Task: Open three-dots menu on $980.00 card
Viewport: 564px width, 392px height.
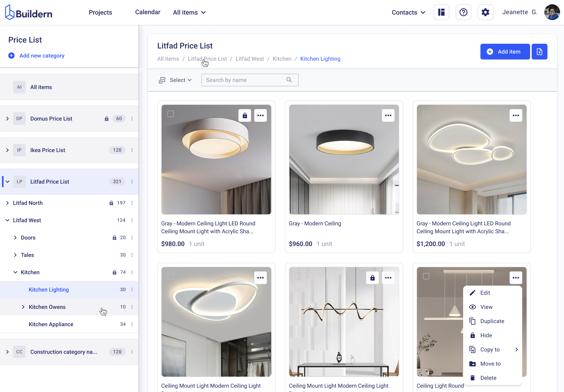Action: click(x=260, y=115)
